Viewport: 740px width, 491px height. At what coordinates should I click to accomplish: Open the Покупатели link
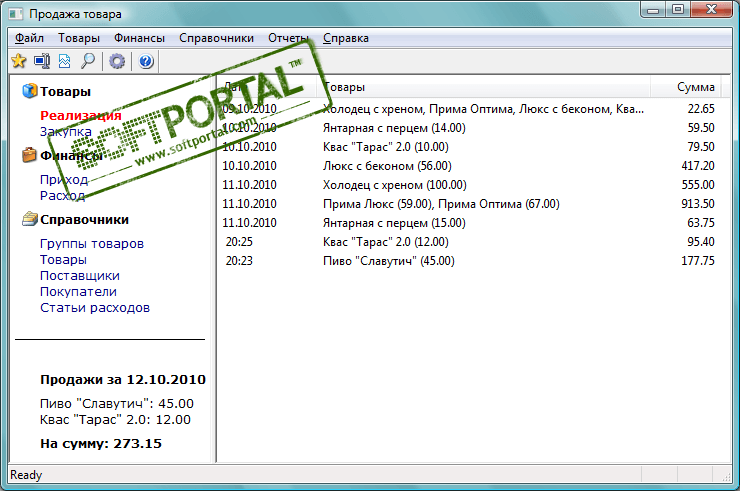coord(78,292)
